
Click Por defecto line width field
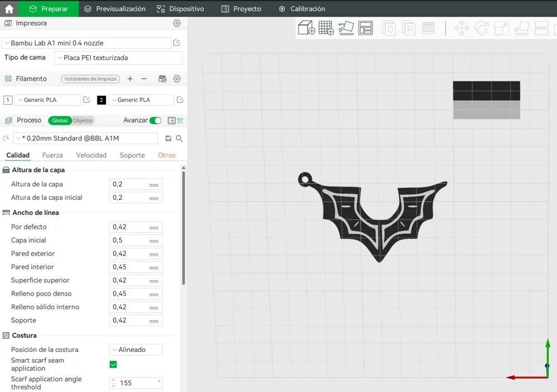coord(136,227)
